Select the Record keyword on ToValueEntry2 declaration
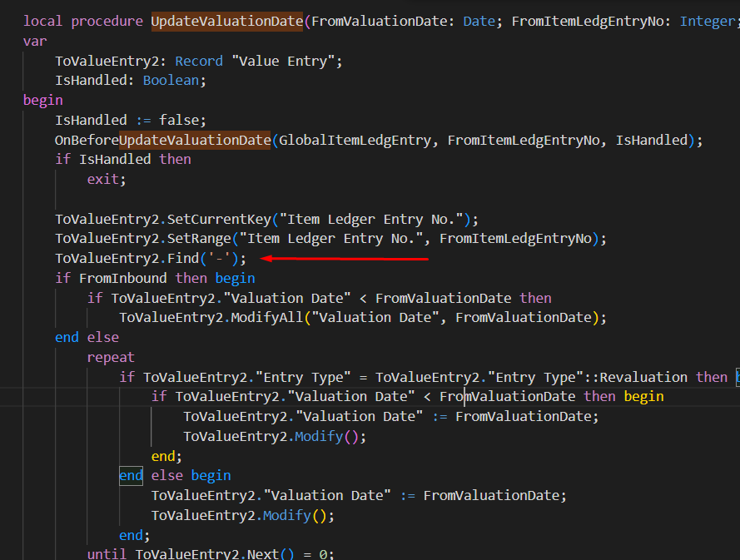This screenshot has width=740, height=560. 199,60
